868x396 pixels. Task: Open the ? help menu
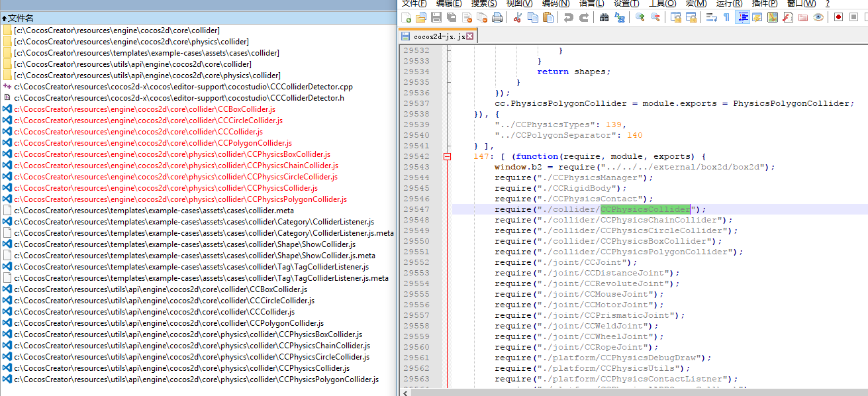(827, 3)
